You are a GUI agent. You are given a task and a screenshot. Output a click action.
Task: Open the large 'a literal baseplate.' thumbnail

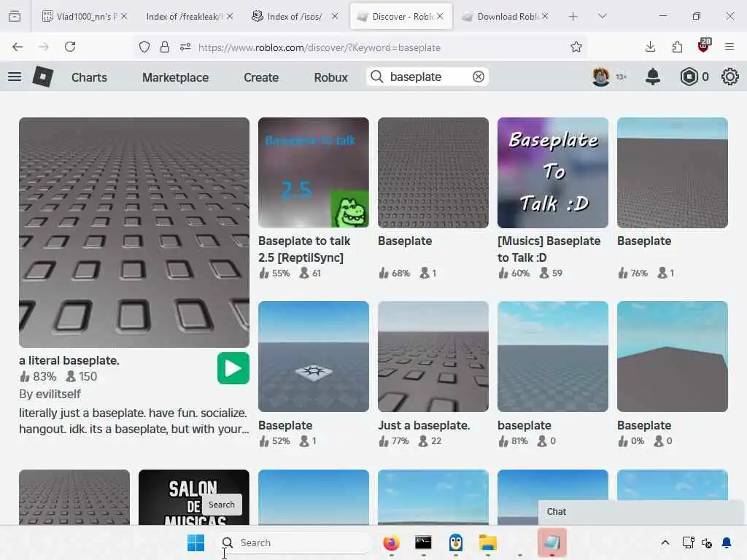(134, 233)
